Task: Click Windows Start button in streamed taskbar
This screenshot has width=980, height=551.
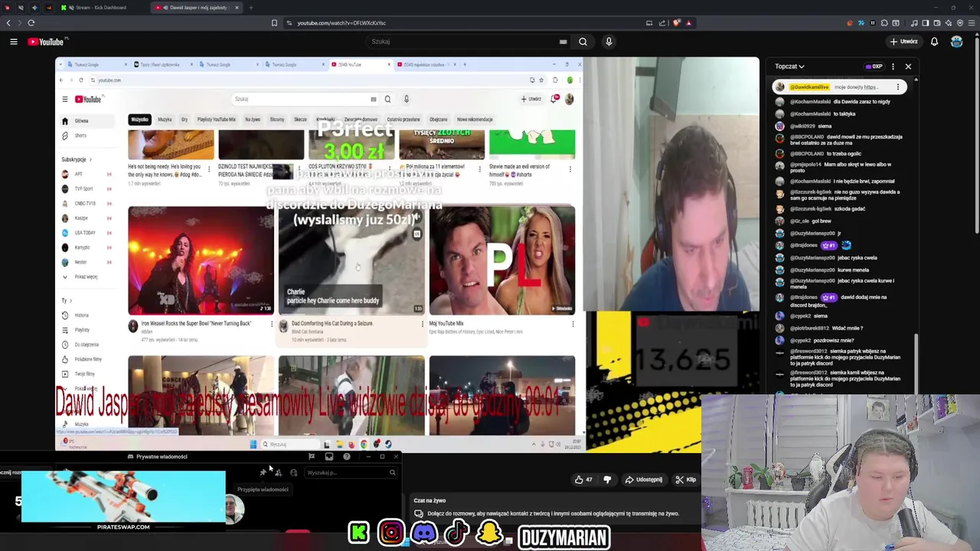Action: [253, 444]
